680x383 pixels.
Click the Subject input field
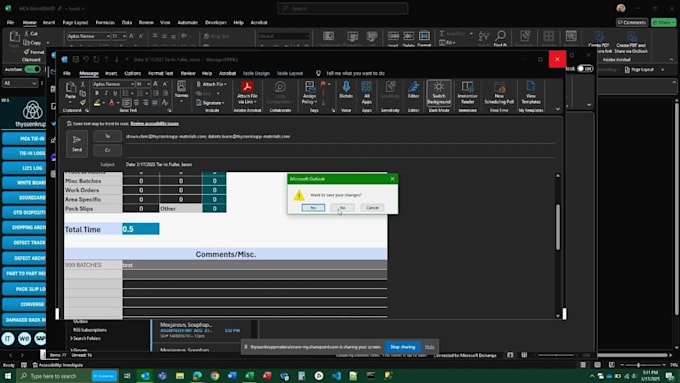[340, 164]
